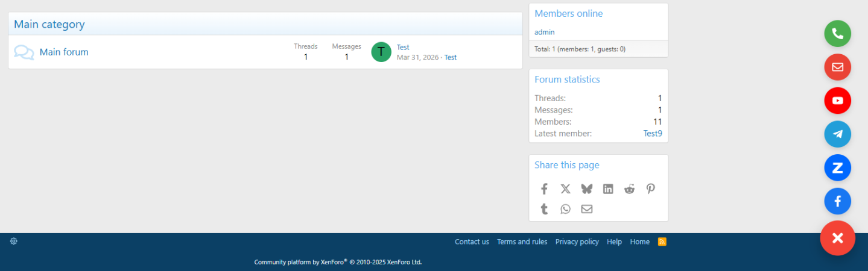Share this page via WhatsApp

[565, 209]
